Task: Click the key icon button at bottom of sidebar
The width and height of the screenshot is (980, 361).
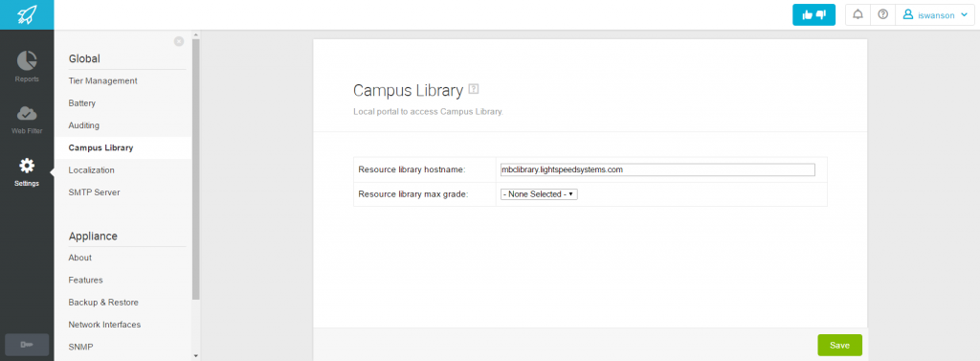Action: coord(27,345)
